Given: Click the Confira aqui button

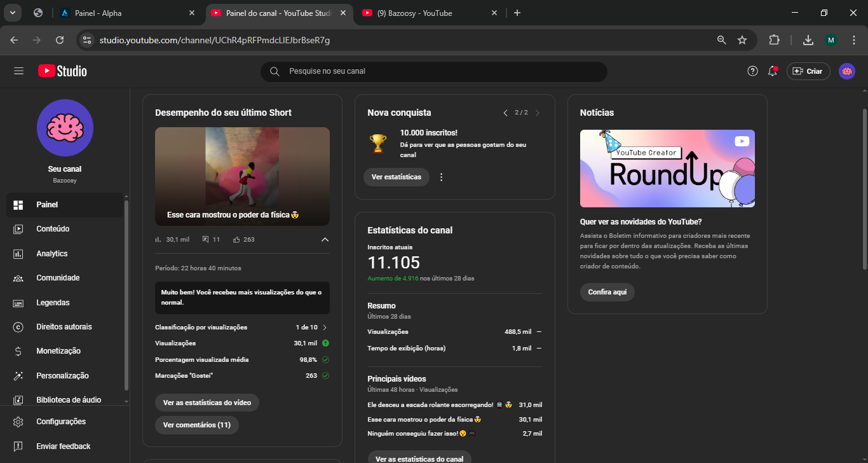Looking at the screenshot, I should click(x=607, y=292).
